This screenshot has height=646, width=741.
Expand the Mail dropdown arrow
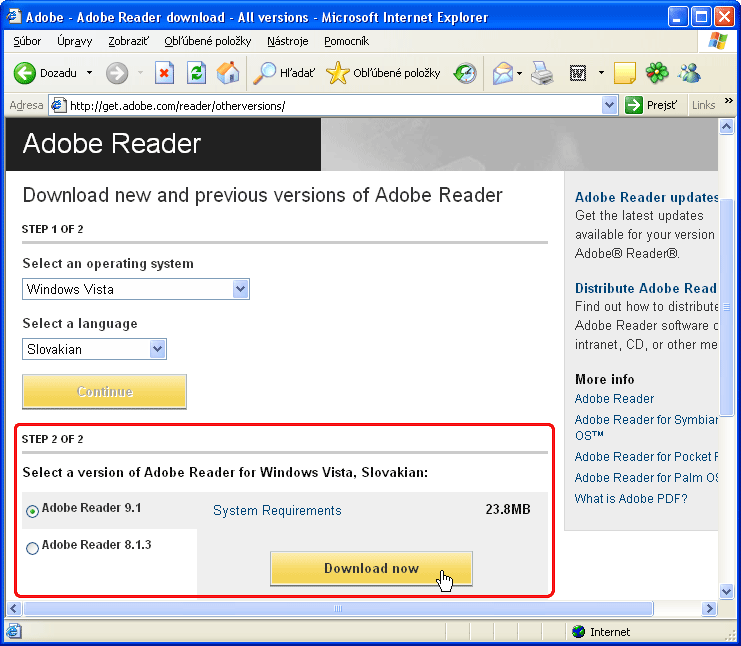pyautogui.click(x=519, y=73)
